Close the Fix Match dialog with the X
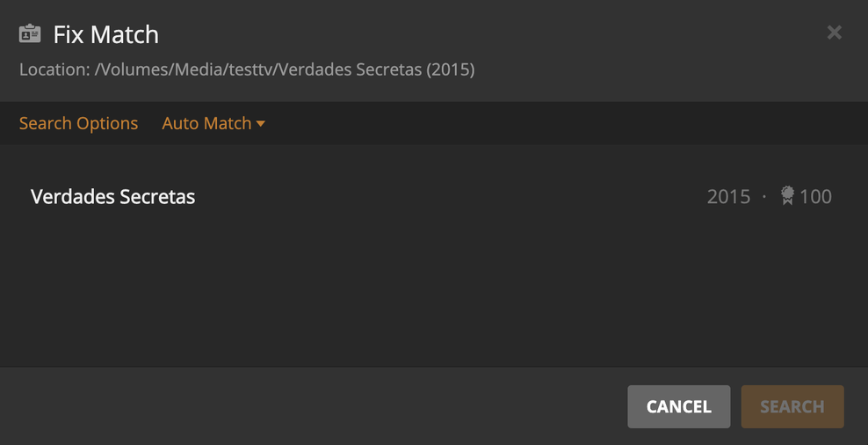 tap(834, 33)
